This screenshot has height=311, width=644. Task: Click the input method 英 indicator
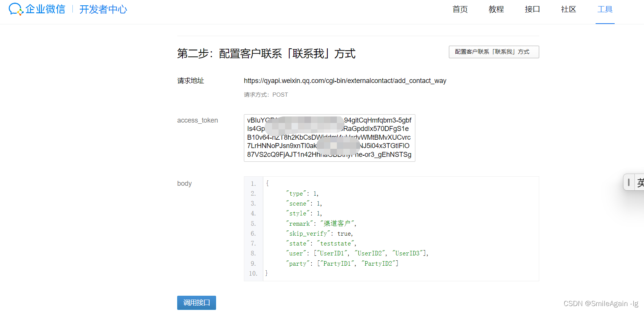[x=640, y=182]
